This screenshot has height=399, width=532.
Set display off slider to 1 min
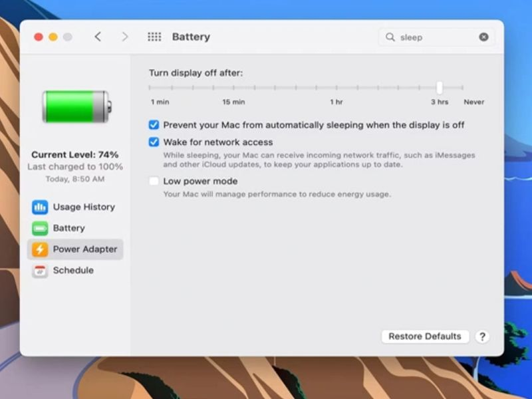(x=150, y=88)
